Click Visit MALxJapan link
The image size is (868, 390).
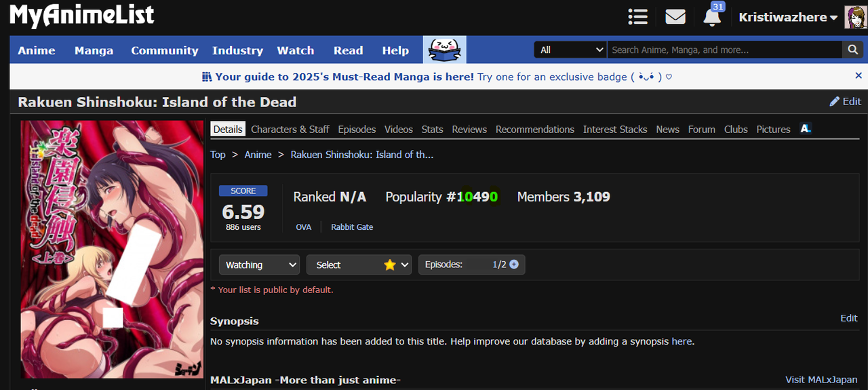point(821,380)
